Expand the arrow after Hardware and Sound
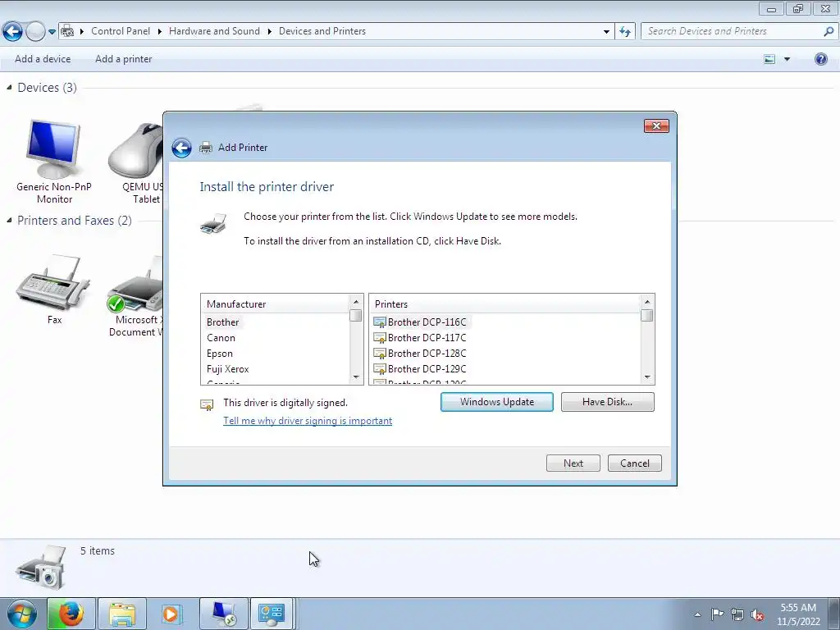Screen dimensions: 840x630 269,32
